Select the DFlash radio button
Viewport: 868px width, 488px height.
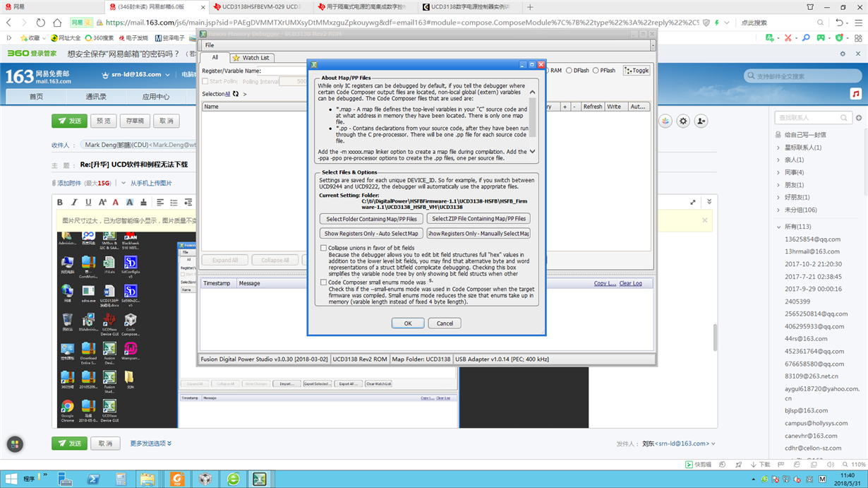(x=569, y=71)
